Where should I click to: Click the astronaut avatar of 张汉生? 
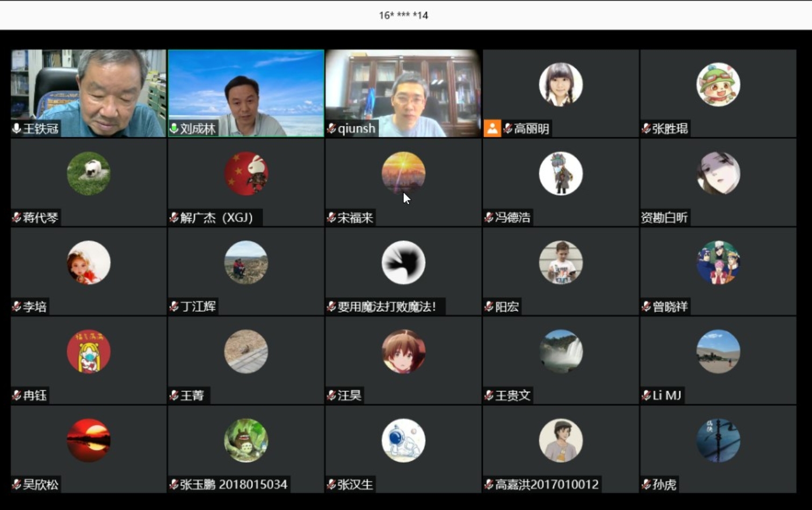(x=403, y=441)
